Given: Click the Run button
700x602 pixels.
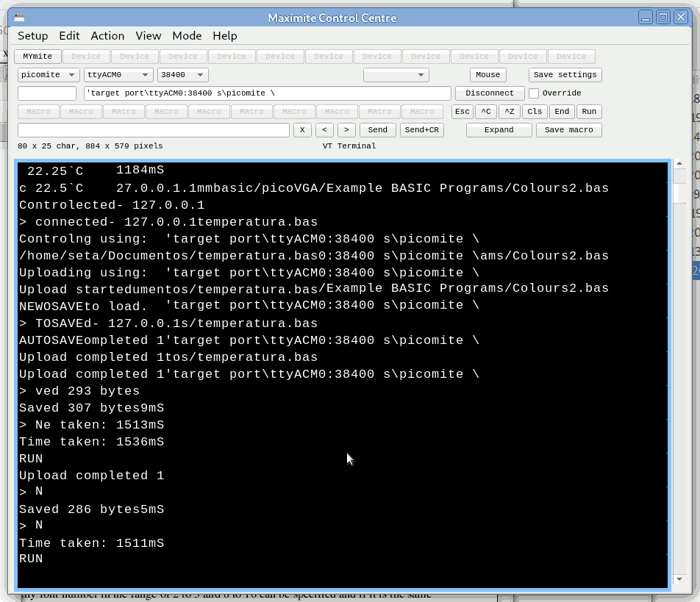Looking at the screenshot, I should (x=589, y=112).
